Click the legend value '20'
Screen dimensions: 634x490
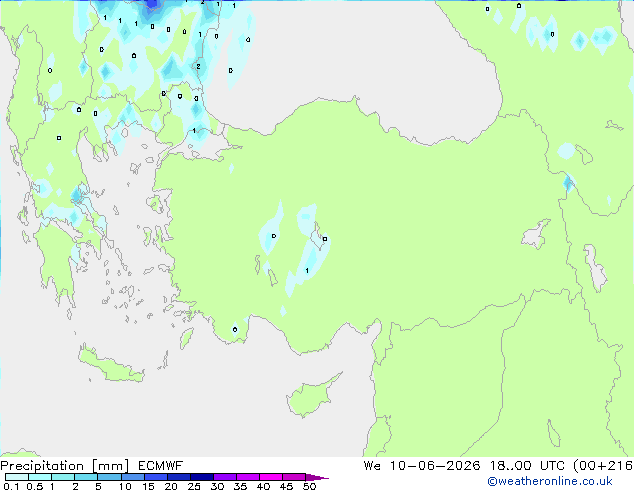[x=171, y=486]
